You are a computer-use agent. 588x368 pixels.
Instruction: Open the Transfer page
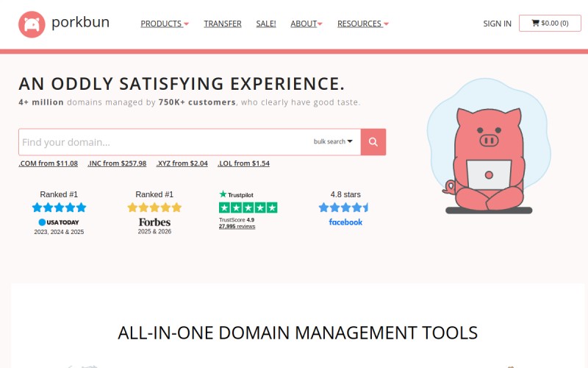223,24
